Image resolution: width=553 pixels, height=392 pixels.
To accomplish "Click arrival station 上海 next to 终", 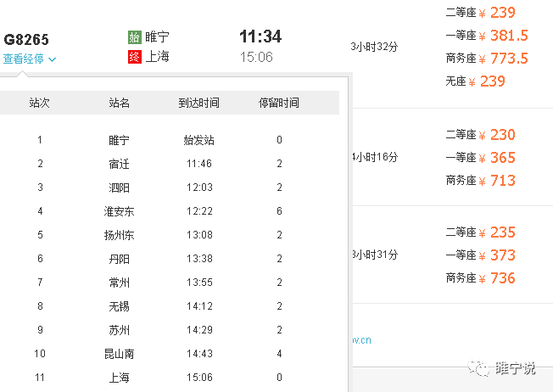I will (157, 57).
